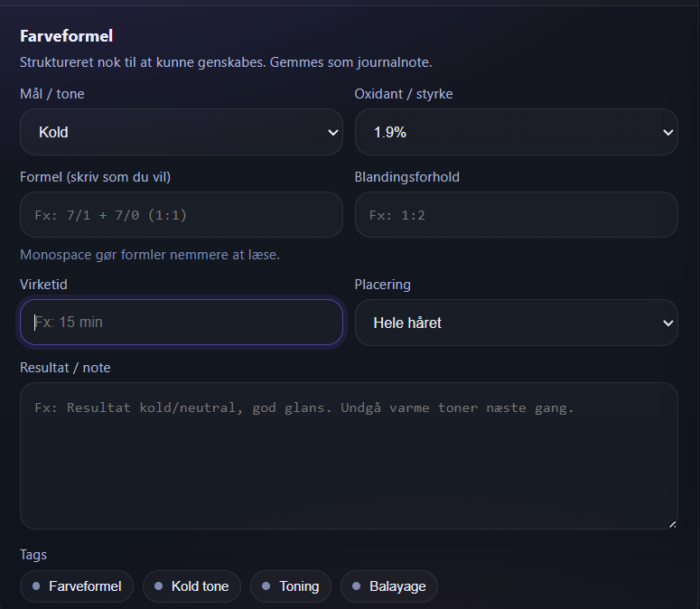Viewport: 700px width, 609px height.
Task: Toggle the Toning tag chip
Action: click(290, 586)
